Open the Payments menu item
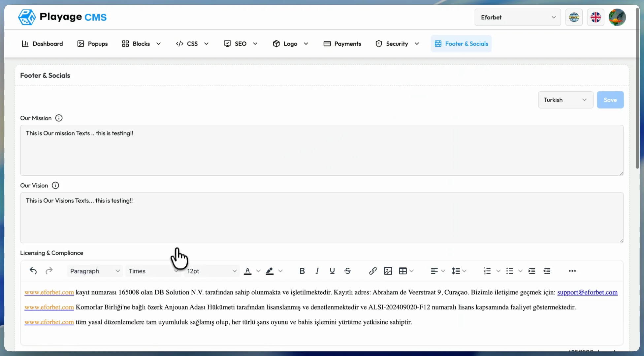Screen dimensions: 644x356 pyautogui.click(x=342, y=44)
